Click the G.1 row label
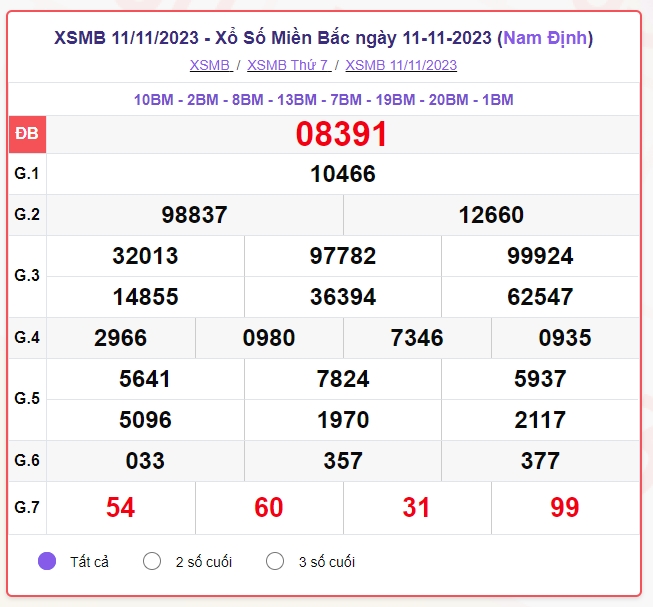 coord(27,174)
